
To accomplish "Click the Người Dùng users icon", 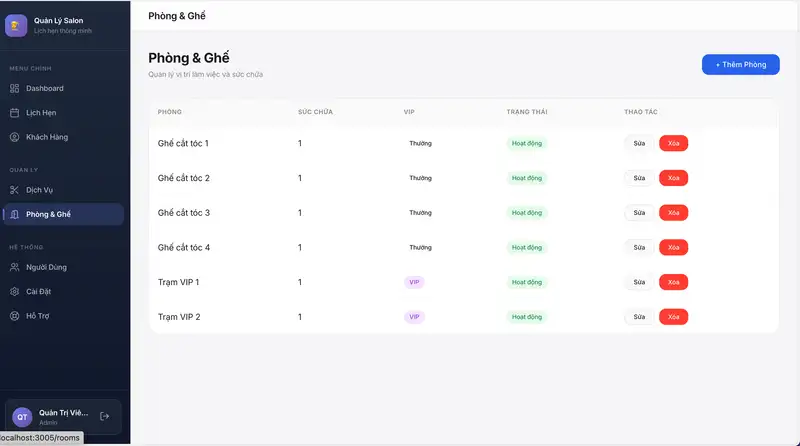I will tap(14, 267).
